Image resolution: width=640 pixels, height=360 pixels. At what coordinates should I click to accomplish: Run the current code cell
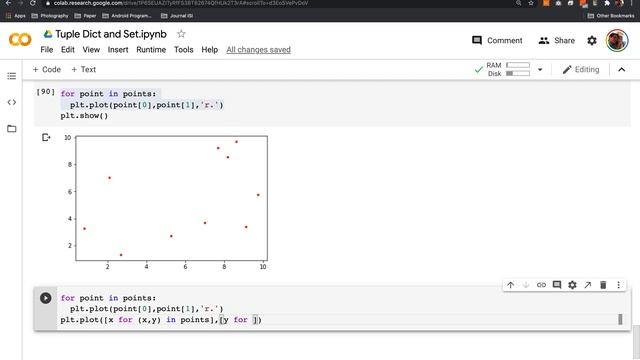46,298
